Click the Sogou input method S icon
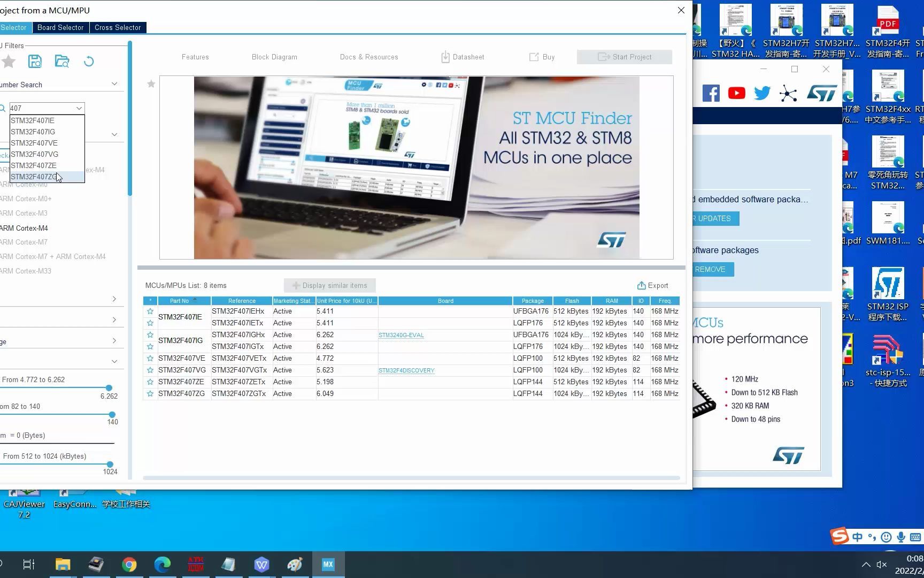The width and height of the screenshot is (924, 578). [840, 536]
